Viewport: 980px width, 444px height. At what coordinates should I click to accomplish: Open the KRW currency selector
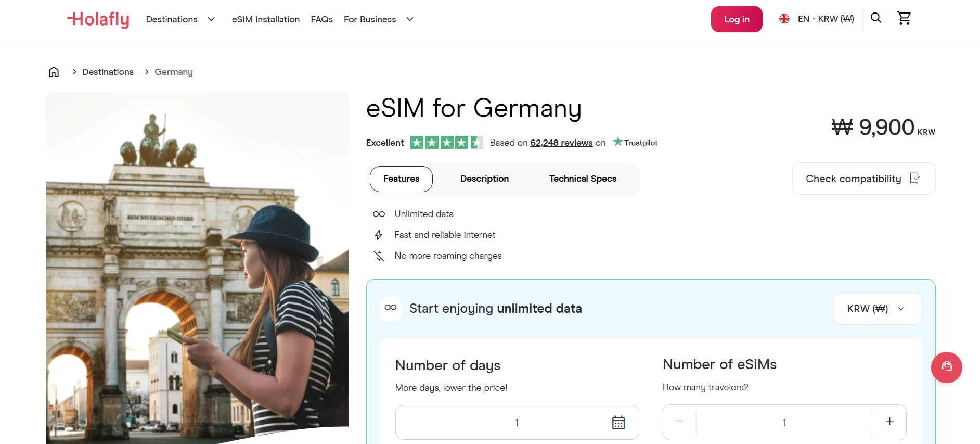[x=877, y=308]
